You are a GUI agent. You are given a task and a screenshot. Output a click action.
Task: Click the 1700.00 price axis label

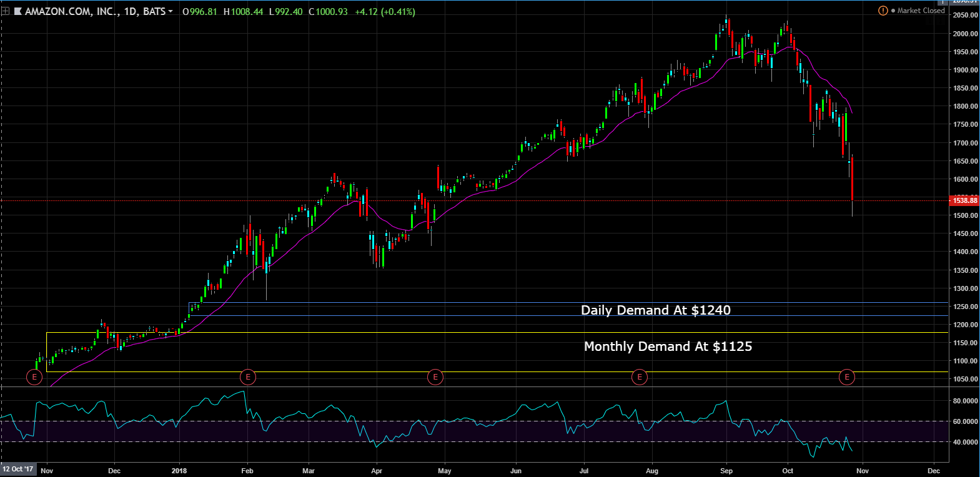point(965,143)
